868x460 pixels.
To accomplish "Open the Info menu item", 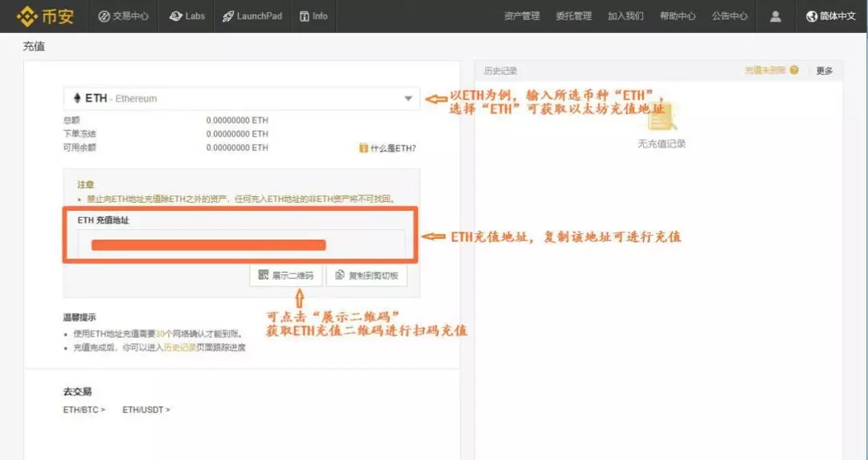I will (x=313, y=16).
